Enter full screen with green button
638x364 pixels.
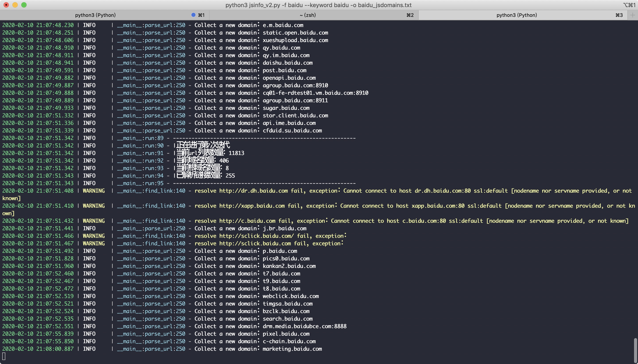pyautogui.click(x=24, y=5)
